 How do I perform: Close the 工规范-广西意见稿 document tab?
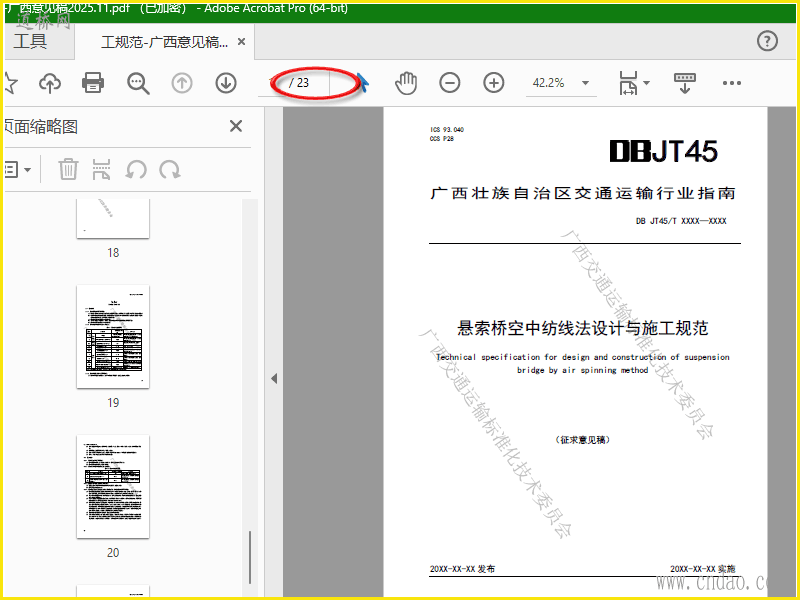[241, 42]
